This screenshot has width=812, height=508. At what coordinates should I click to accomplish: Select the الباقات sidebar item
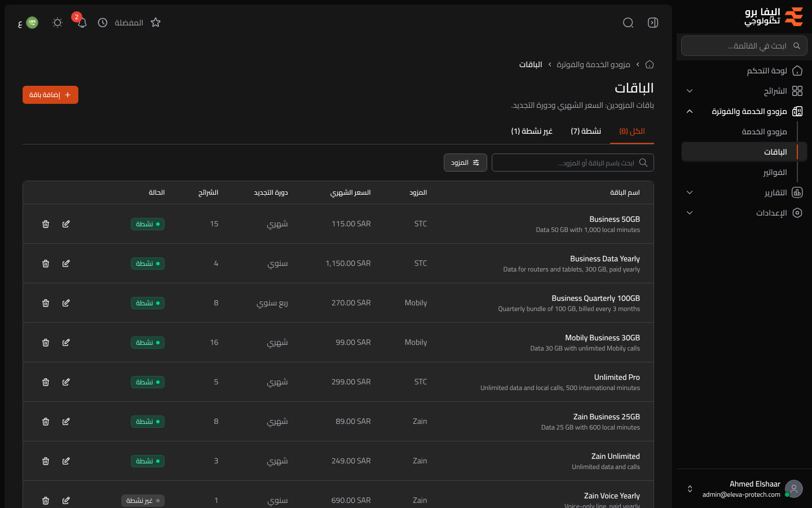(x=744, y=152)
